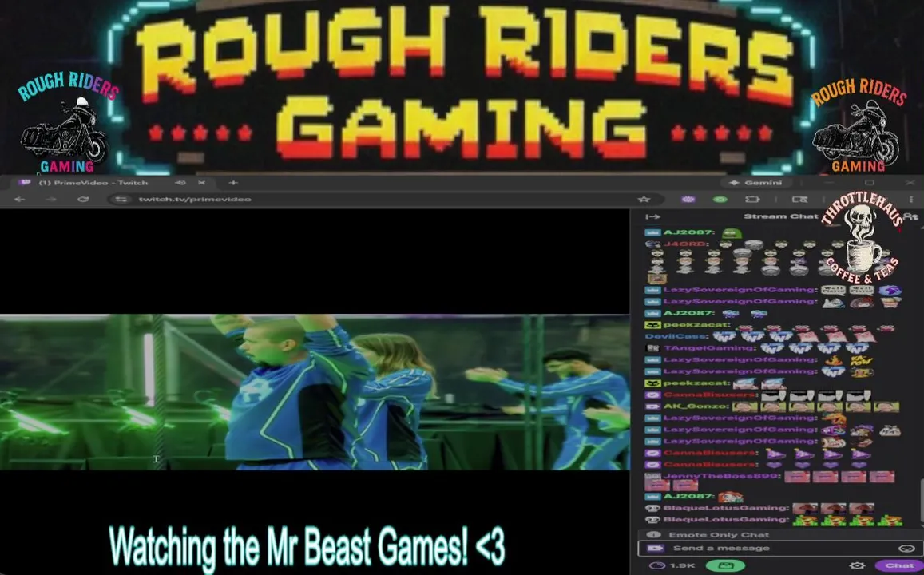924x575 pixels.
Task: Click the browser forward arrow
Action: click(50, 199)
